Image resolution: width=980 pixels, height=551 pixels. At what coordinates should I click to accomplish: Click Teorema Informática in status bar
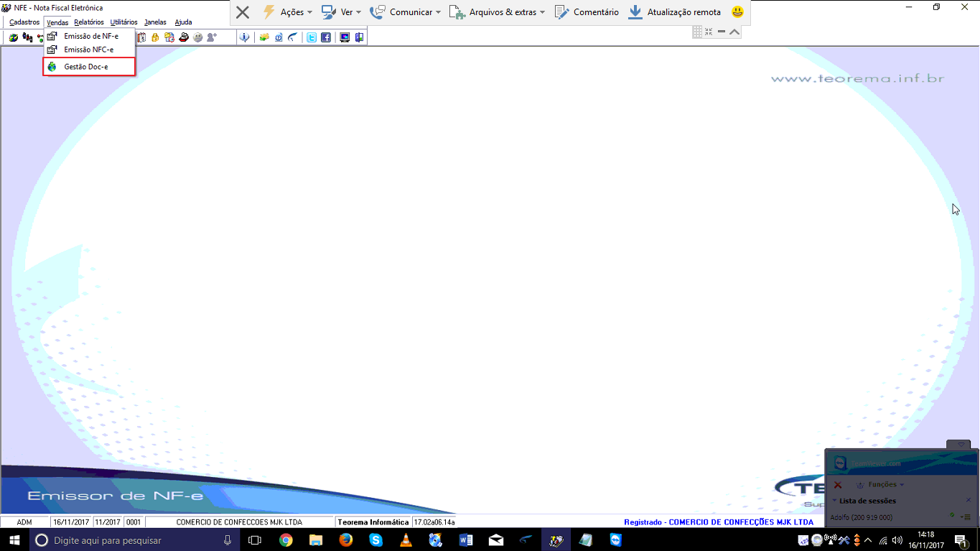coord(373,522)
